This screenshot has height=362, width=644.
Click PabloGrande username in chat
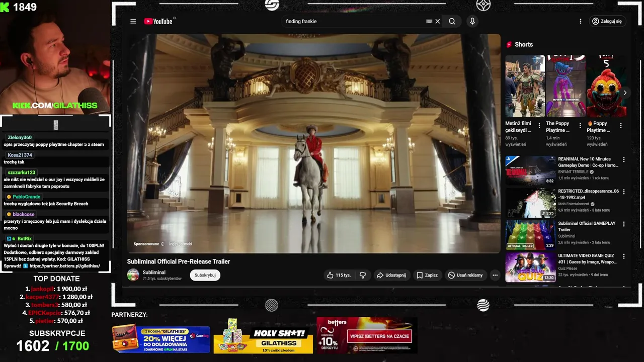26,197
